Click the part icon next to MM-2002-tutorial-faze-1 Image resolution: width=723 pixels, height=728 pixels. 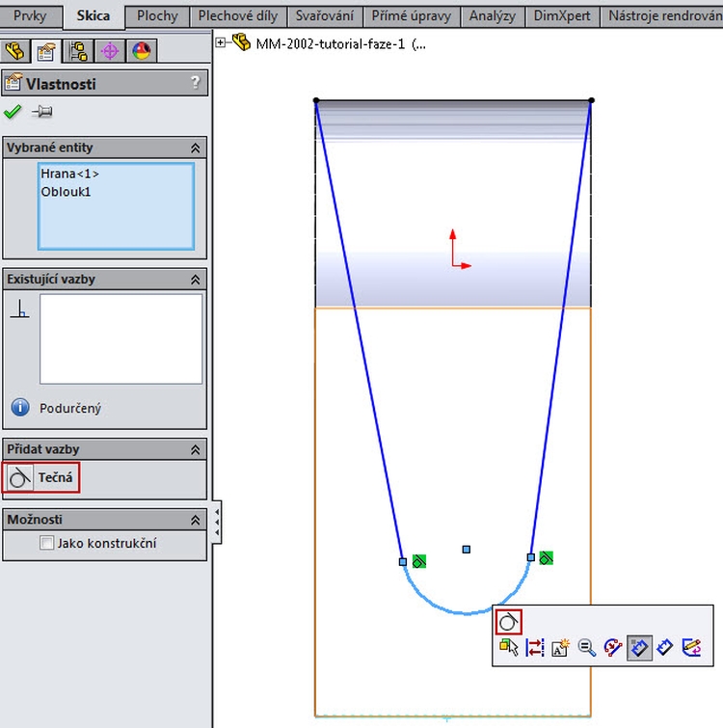241,42
